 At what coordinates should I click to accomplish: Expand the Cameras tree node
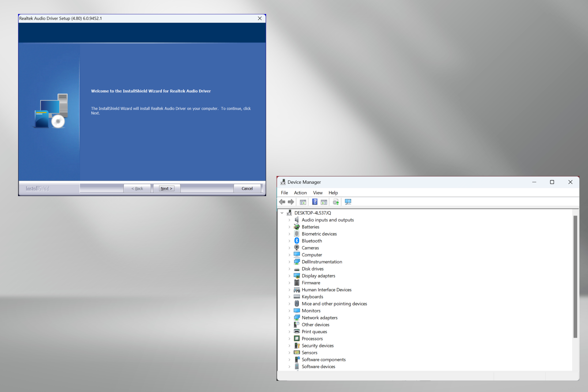pyautogui.click(x=289, y=248)
